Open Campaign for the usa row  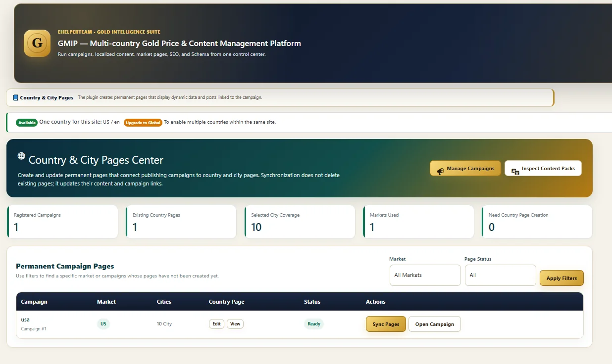(x=435, y=324)
